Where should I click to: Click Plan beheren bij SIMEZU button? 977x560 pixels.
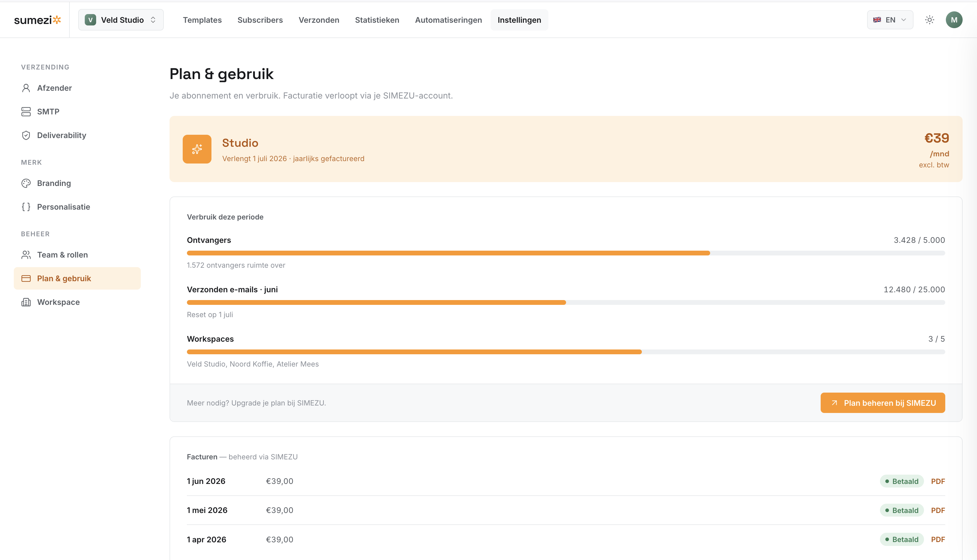[883, 403]
